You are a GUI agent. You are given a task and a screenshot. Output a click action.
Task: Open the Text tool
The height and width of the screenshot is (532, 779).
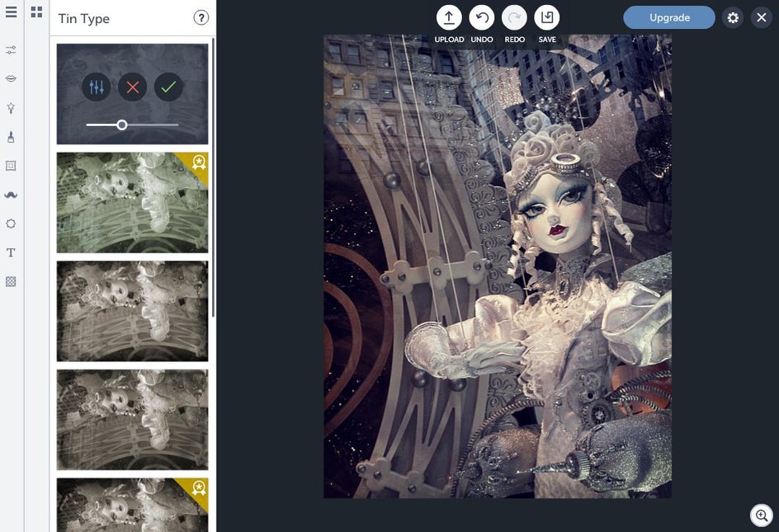click(11, 252)
